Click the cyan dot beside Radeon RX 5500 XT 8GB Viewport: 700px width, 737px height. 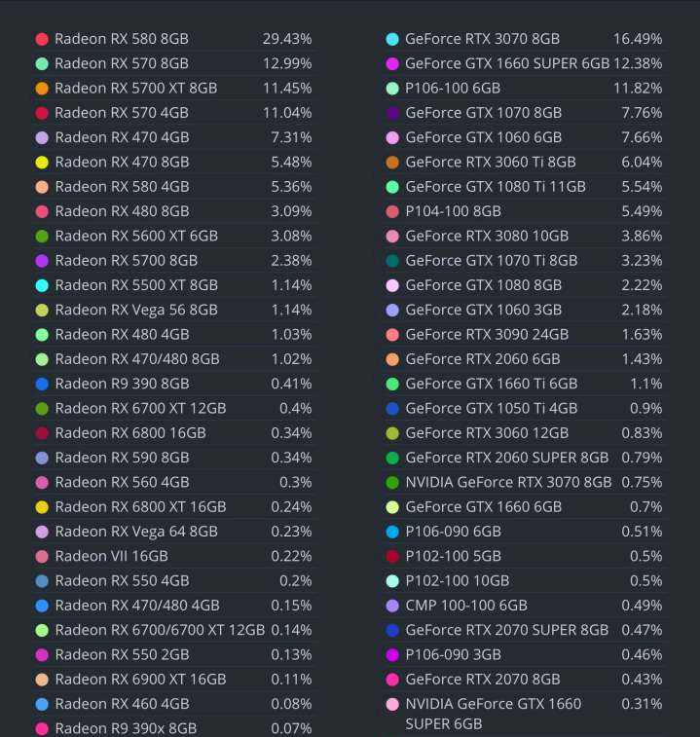point(42,285)
